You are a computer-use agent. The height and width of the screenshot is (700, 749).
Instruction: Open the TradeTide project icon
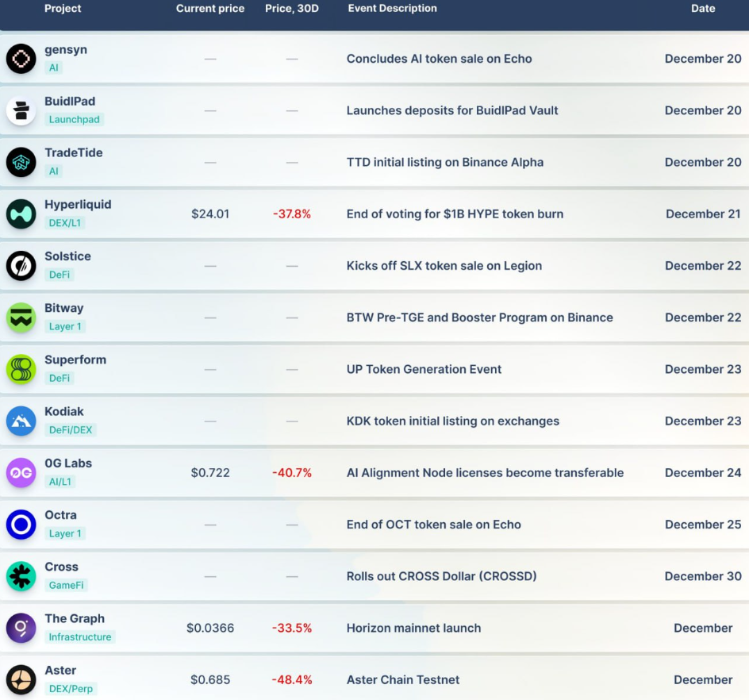pos(21,163)
